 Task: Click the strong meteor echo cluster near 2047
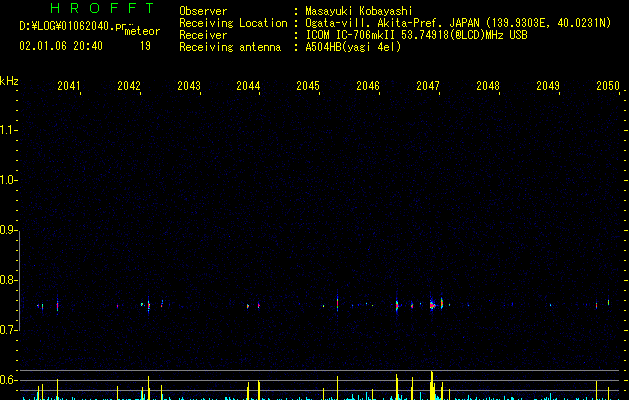(x=432, y=305)
